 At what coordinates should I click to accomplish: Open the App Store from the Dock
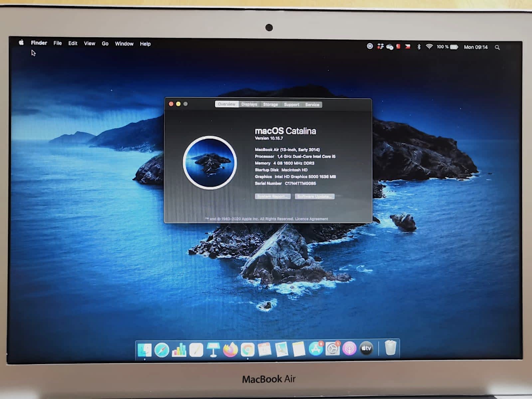[316, 349]
